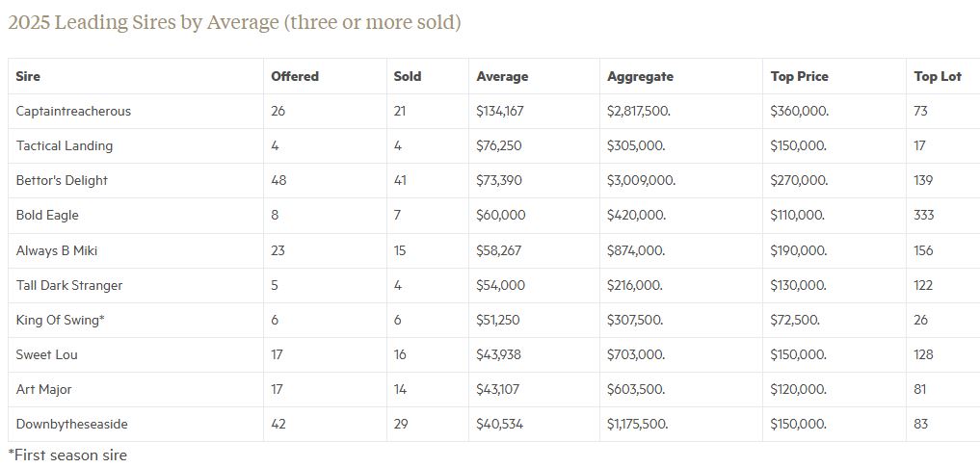980x468 pixels.
Task: Click the 2025 Leading Sires heading
Action: [x=234, y=22]
